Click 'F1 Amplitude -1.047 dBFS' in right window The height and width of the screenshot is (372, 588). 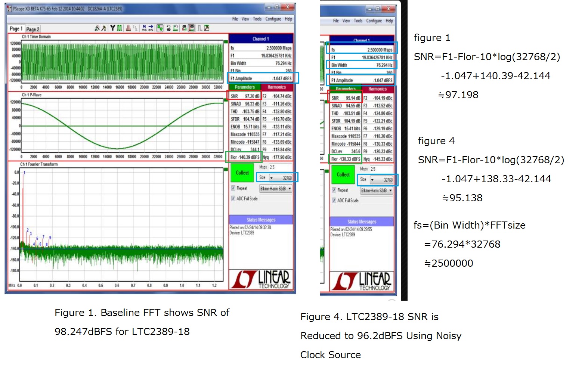362,80
